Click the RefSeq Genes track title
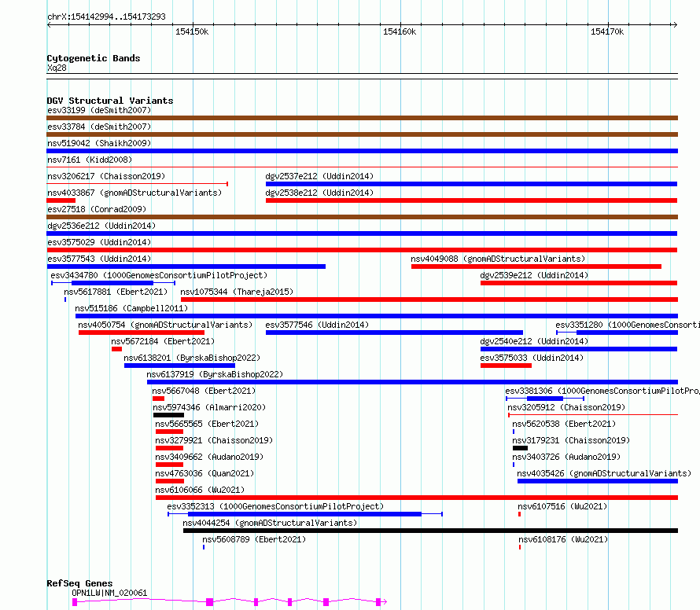This screenshot has width=700, height=610. (79, 584)
